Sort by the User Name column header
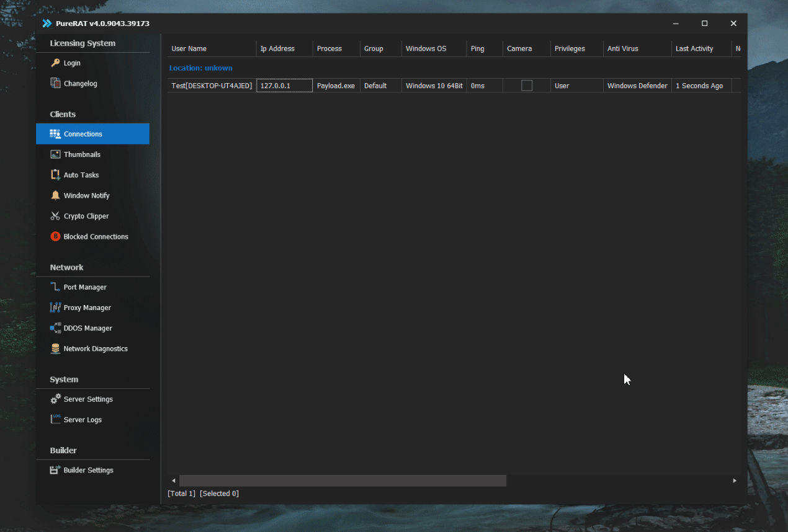Viewport: 788px width, 532px height. [212, 48]
